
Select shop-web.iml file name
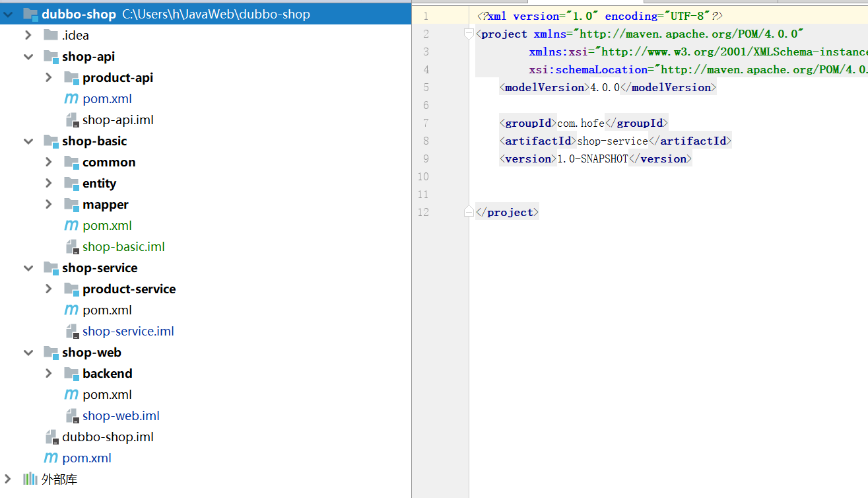[x=121, y=415]
